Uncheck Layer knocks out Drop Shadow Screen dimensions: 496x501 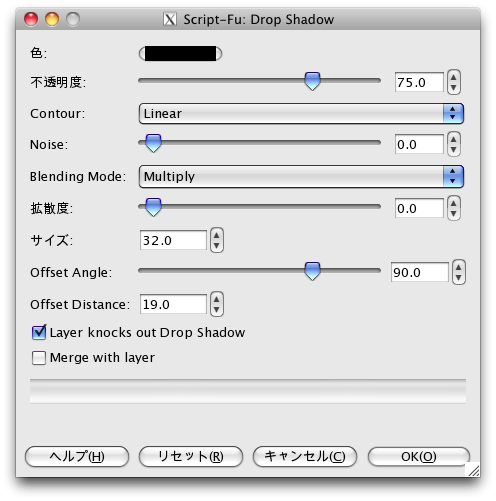coord(39,332)
